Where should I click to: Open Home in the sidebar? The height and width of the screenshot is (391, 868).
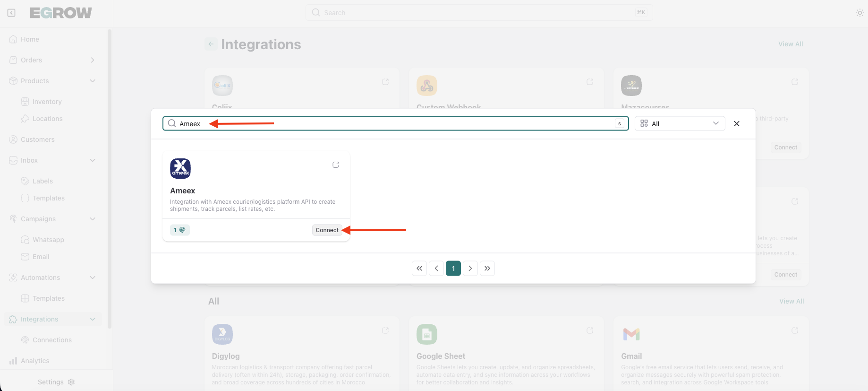[30, 39]
